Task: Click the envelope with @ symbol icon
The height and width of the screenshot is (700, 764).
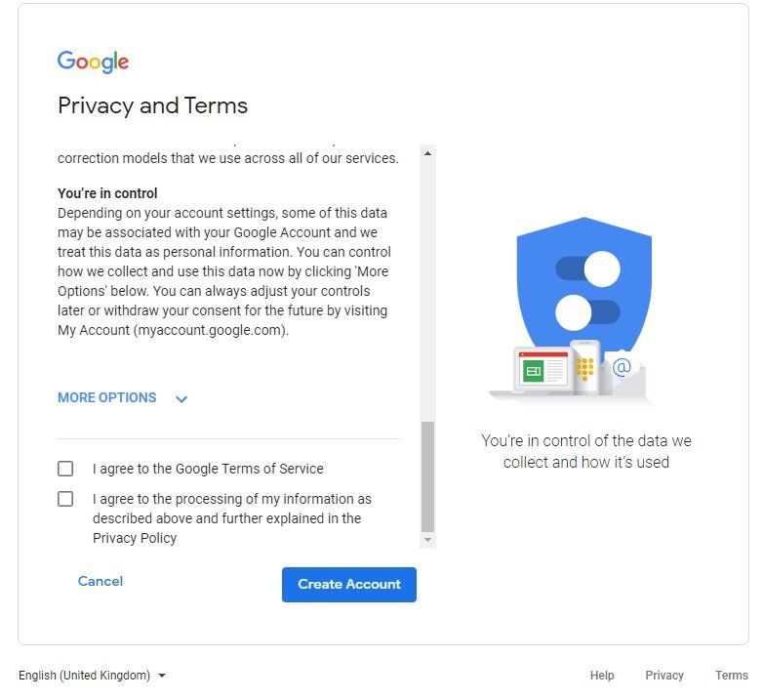Action: 622,372
